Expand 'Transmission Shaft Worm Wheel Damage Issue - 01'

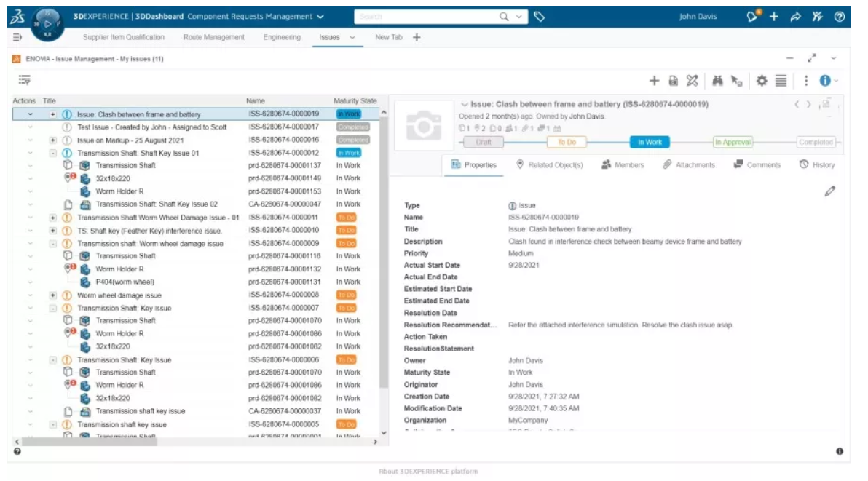[52, 218]
